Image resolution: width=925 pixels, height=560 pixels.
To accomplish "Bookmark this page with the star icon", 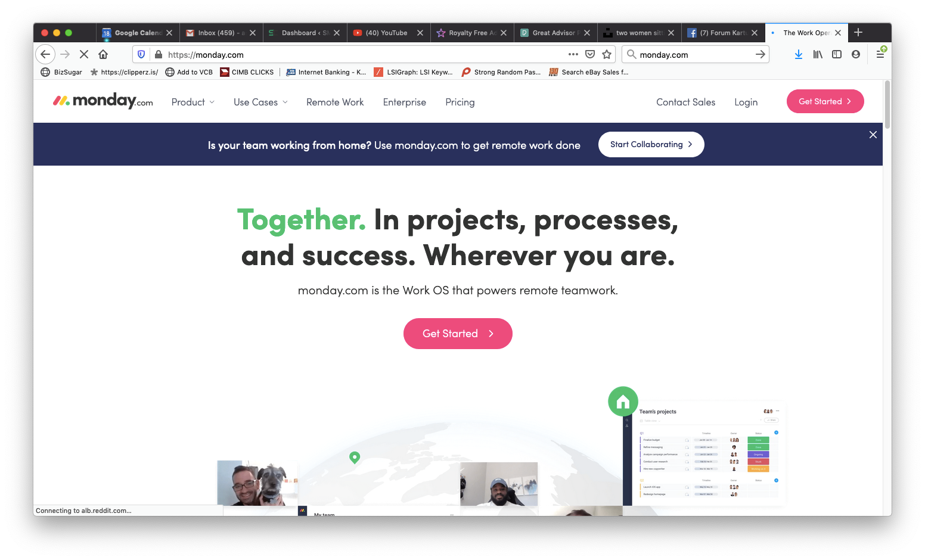I will click(607, 54).
